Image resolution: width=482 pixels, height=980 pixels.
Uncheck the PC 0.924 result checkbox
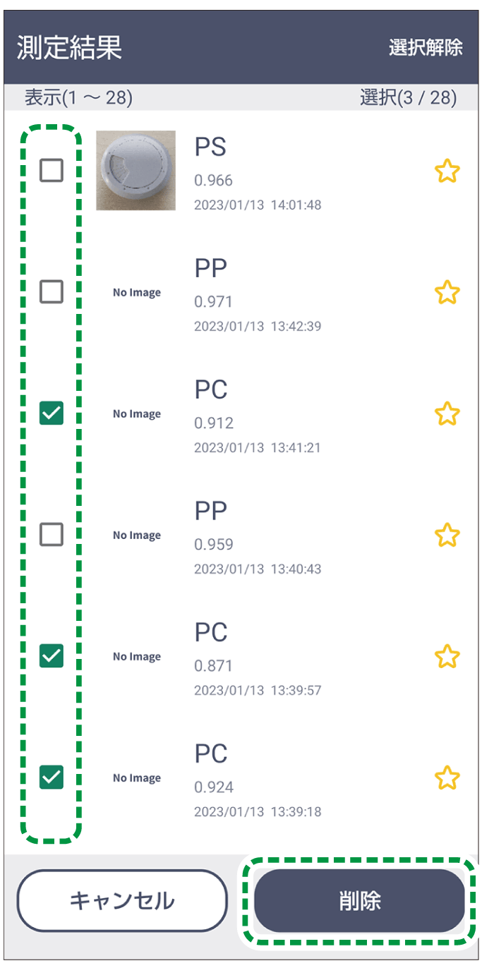coord(52,777)
